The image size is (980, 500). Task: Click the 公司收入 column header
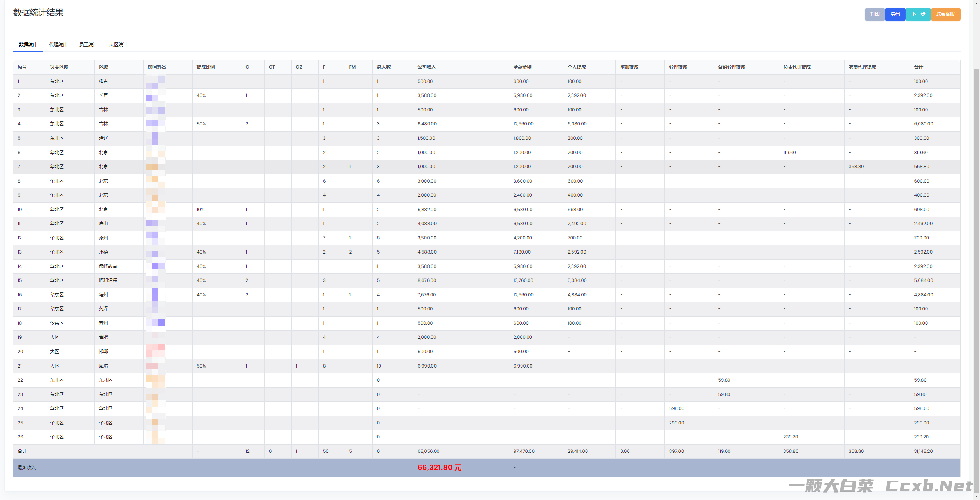(426, 67)
